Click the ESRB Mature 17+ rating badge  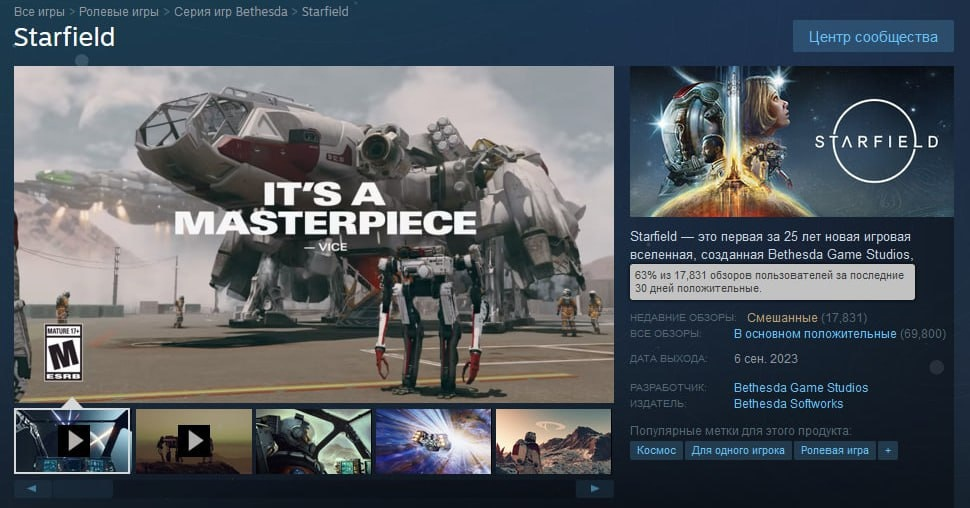click(x=64, y=353)
